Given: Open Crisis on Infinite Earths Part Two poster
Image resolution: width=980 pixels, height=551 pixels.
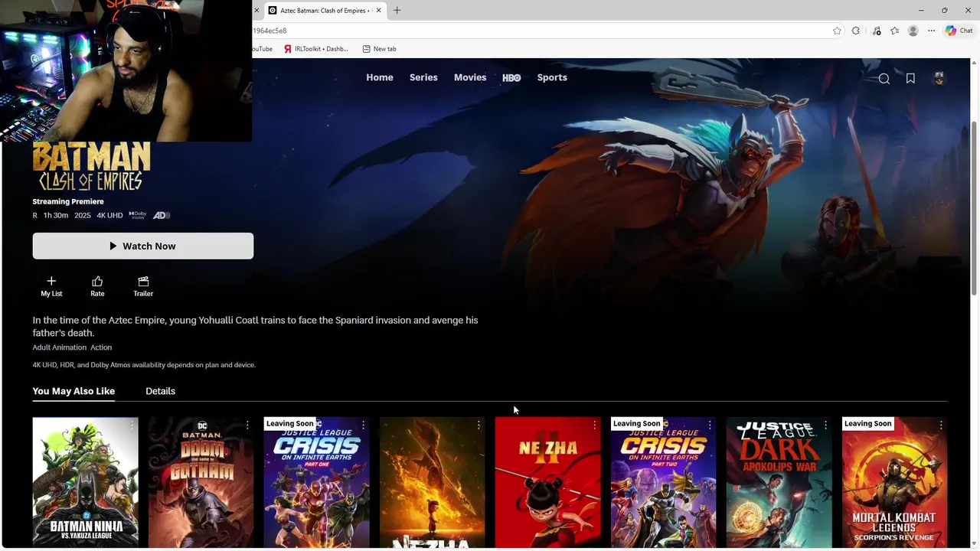Looking at the screenshot, I should (664, 484).
